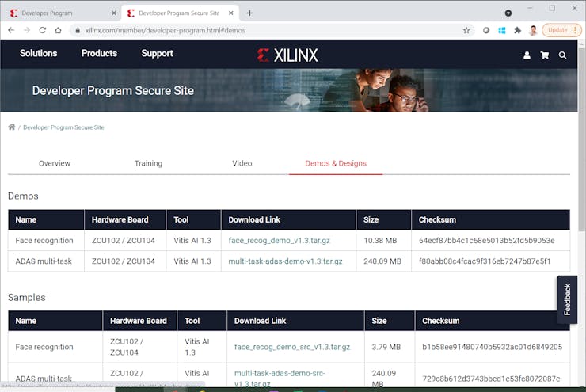This screenshot has height=392, width=586.
Task: Click the home breadcrumb icon
Action: tap(12, 127)
